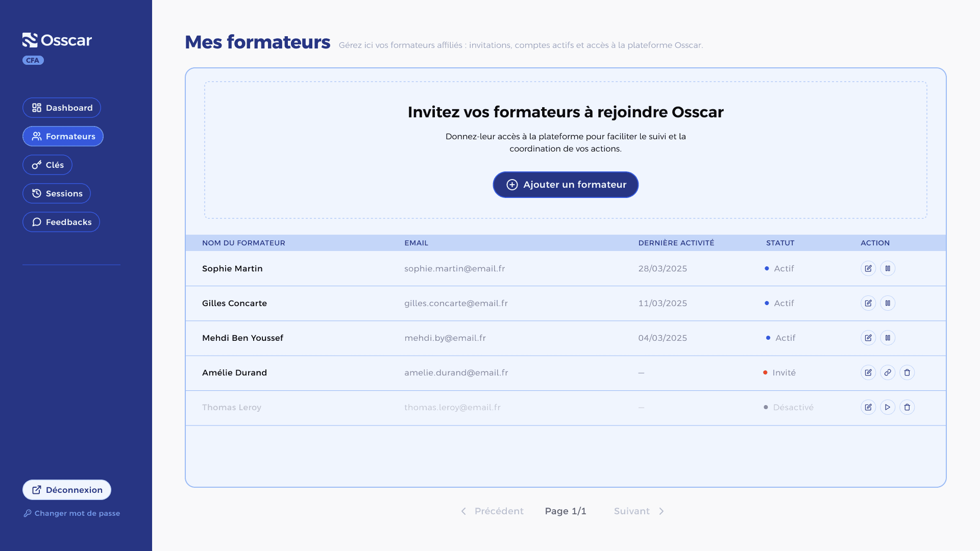Click Amélie Durand's Invité status
The width and height of the screenshot is (980, 551).
click(x=779, y=372)
